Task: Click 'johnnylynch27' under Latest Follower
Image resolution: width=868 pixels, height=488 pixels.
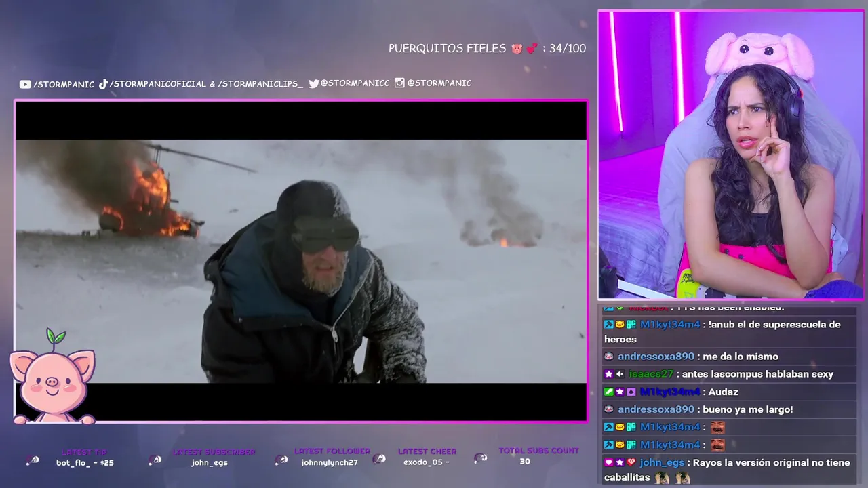Action: coord(330,462)
